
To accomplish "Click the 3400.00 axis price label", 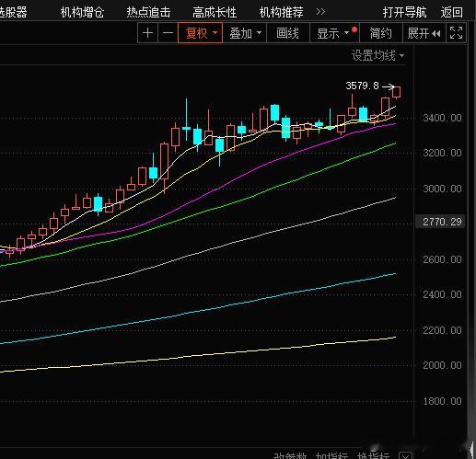I will point(442,118).
